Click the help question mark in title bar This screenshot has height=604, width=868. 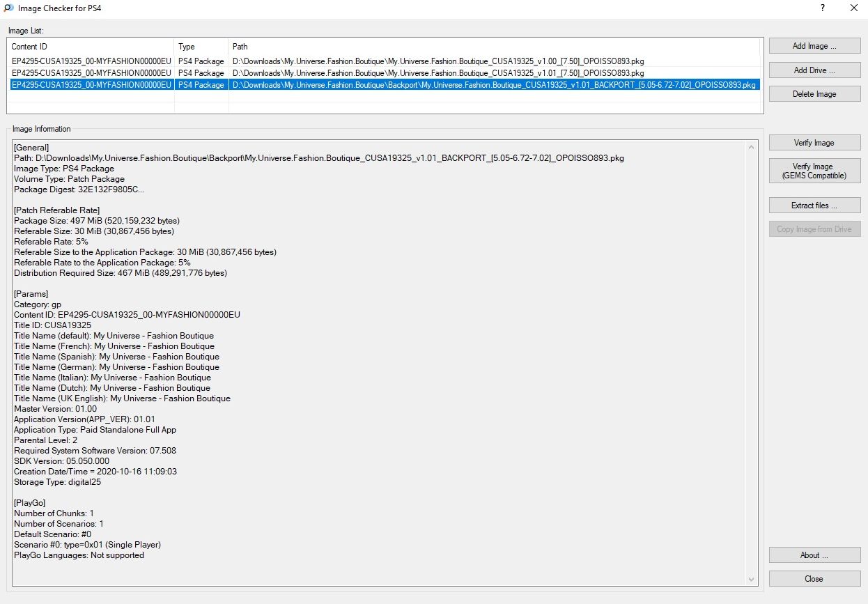click(823, 8)
